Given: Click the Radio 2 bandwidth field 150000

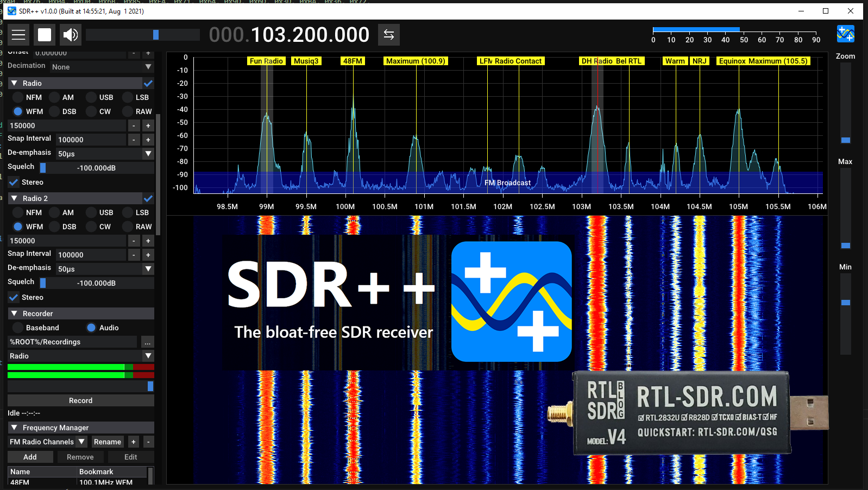Looking at the screenshot, I should pos(67,241).
